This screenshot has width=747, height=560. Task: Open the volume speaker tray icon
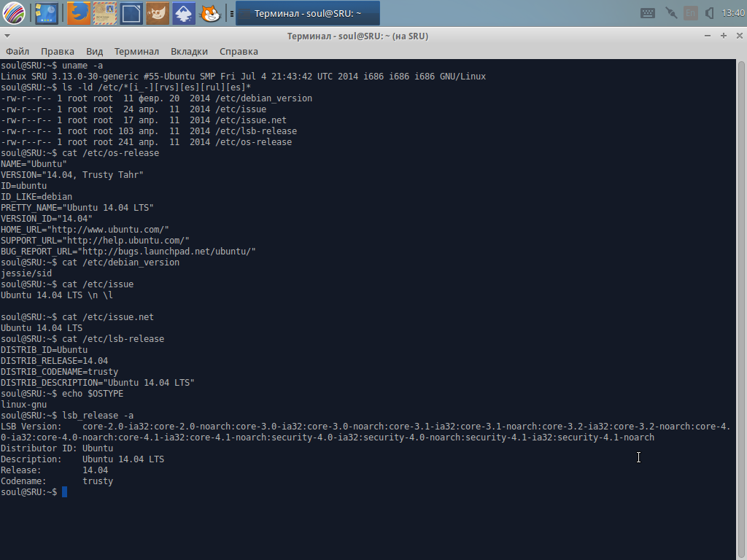pyautogui.click(x=709, y=13)
